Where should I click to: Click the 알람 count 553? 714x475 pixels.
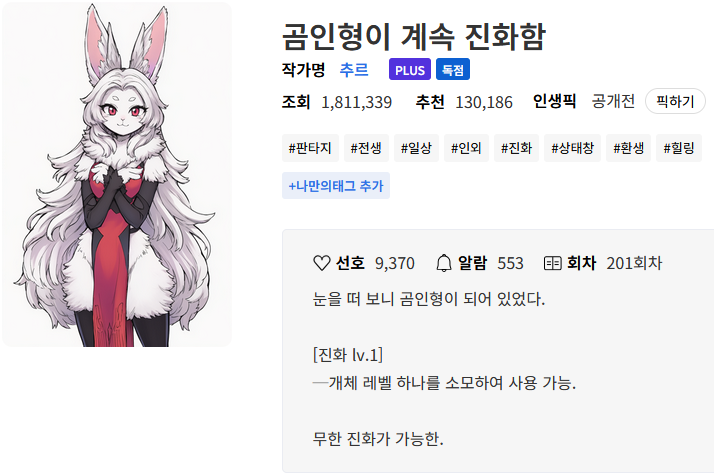point(510,263)
